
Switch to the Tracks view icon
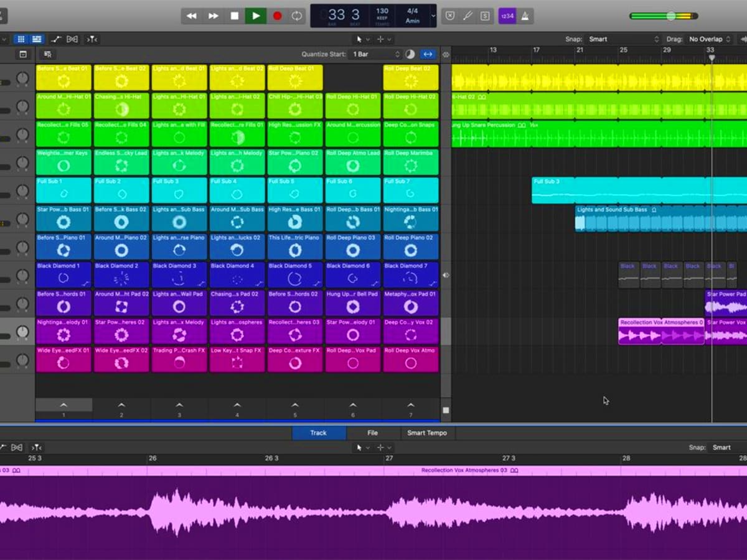click(x=36, y=39)
